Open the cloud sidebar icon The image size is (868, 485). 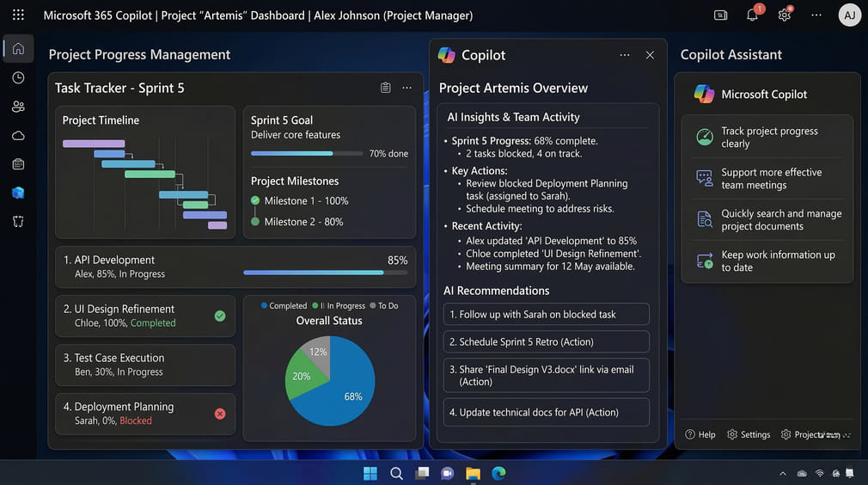(18, 136)
